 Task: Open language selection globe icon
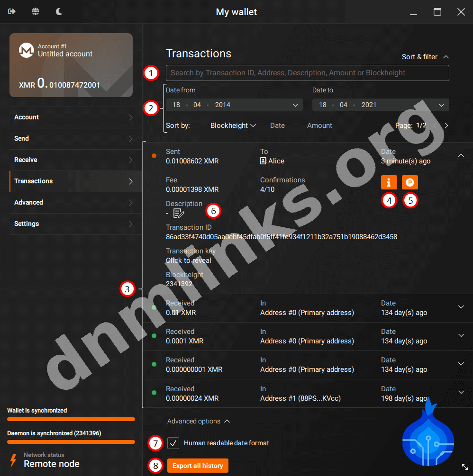tap(36, 12)
